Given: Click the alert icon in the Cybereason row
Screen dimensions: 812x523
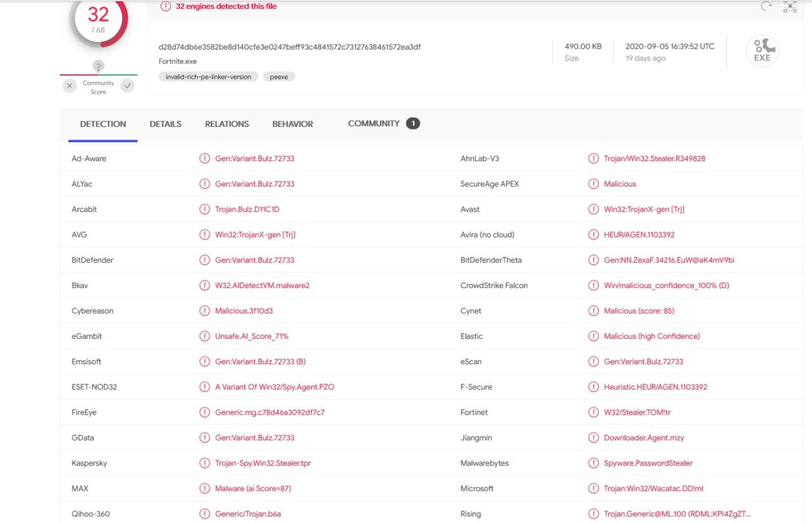Looking at the screenshot, I should click(204, 311).
